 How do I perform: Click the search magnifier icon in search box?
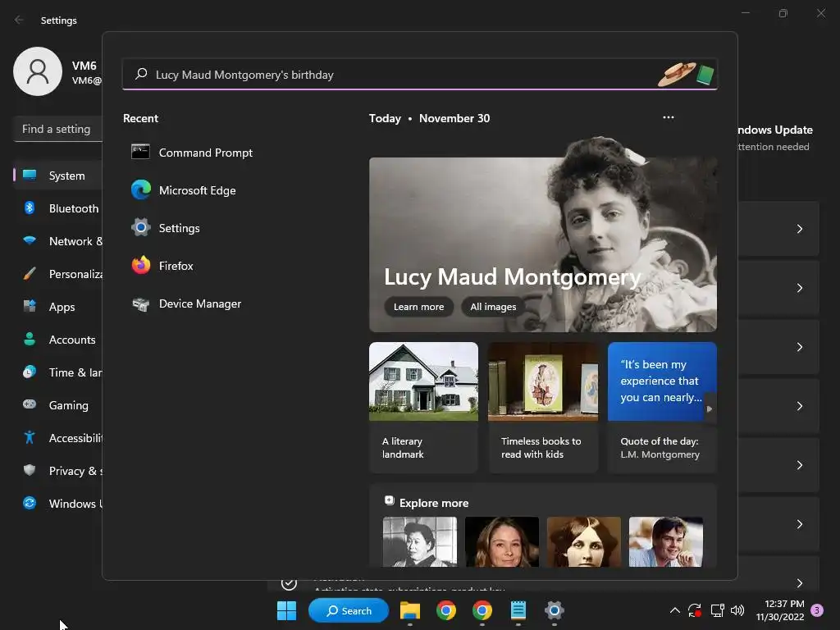pos(141,74)
